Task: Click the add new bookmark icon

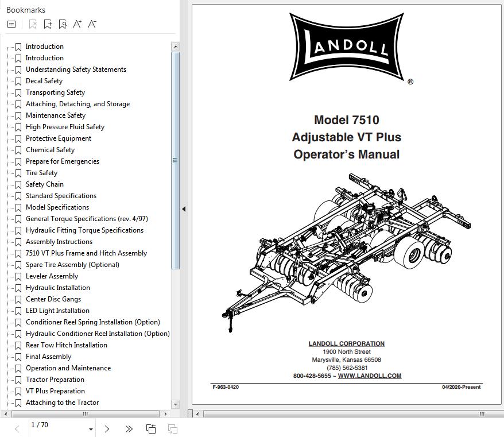Action: pyautogui.click(x=48, y=24)
